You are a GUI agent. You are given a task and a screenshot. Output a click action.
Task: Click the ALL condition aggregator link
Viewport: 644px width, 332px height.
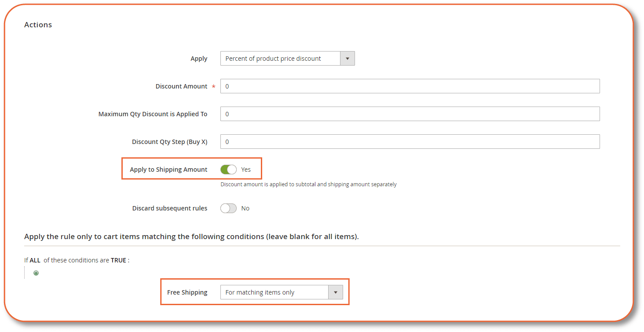pos(35,260)
